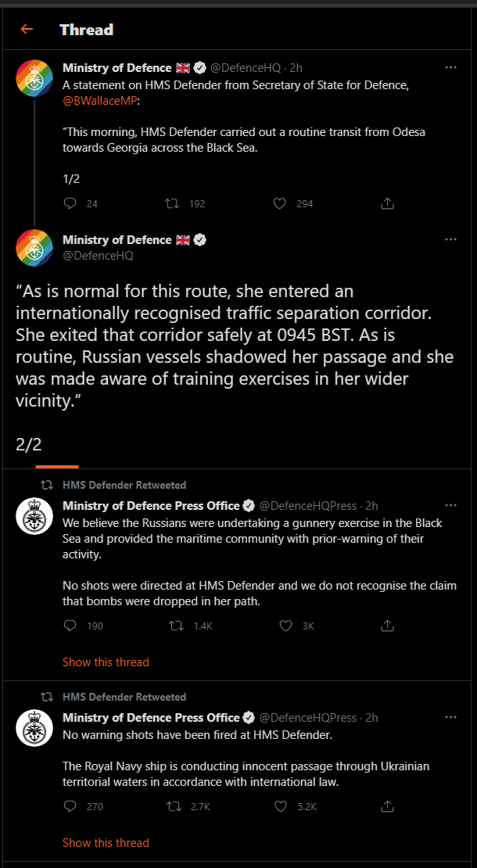The height and width of the screenshot is (868, 477).
Task: Like the tweet with 294 likes
Action: (x=280, y=203)
